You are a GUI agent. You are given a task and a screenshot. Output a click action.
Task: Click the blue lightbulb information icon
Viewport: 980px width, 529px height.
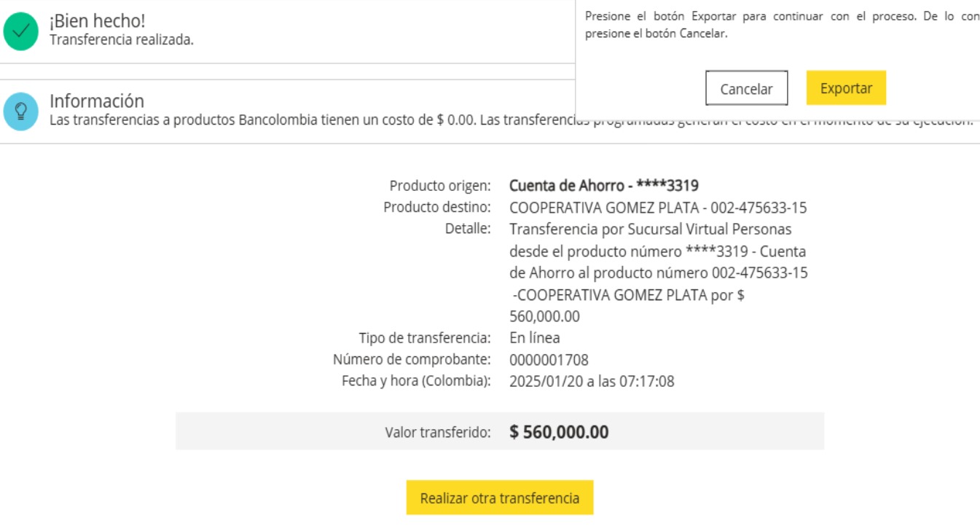[21, 111]
